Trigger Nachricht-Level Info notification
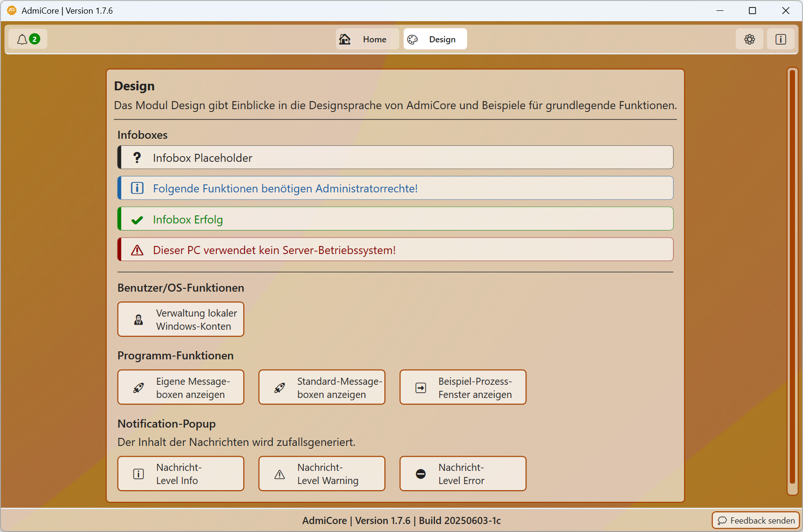The width and height of the screenshot is (803, 532). coord(181,474)
